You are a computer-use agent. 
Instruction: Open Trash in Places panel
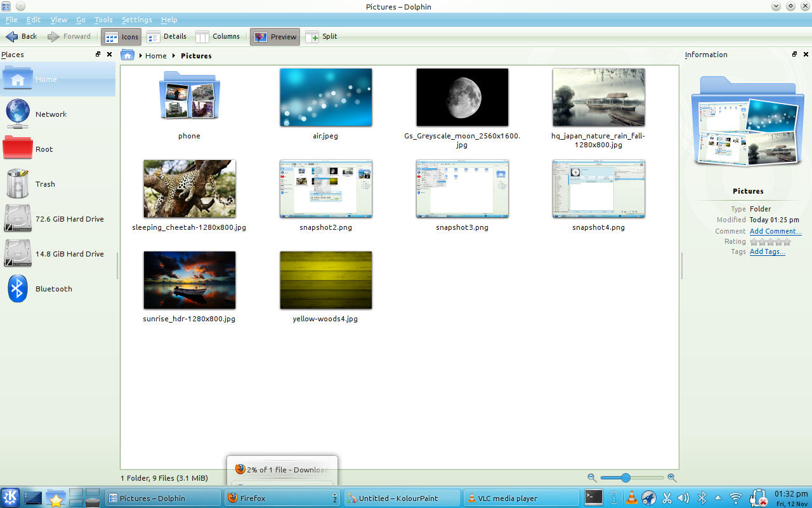tap(58, 184)
